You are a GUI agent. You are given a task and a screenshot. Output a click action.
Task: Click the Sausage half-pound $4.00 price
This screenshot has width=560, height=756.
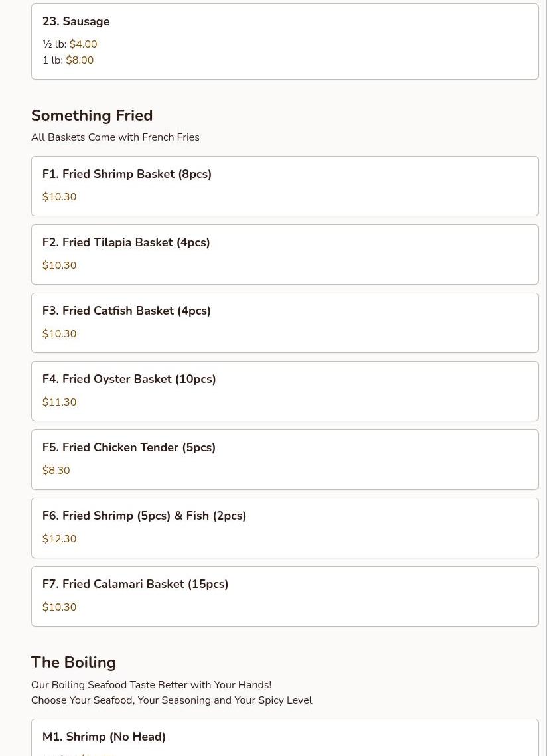pyautogui.click(x=83, y=44)
